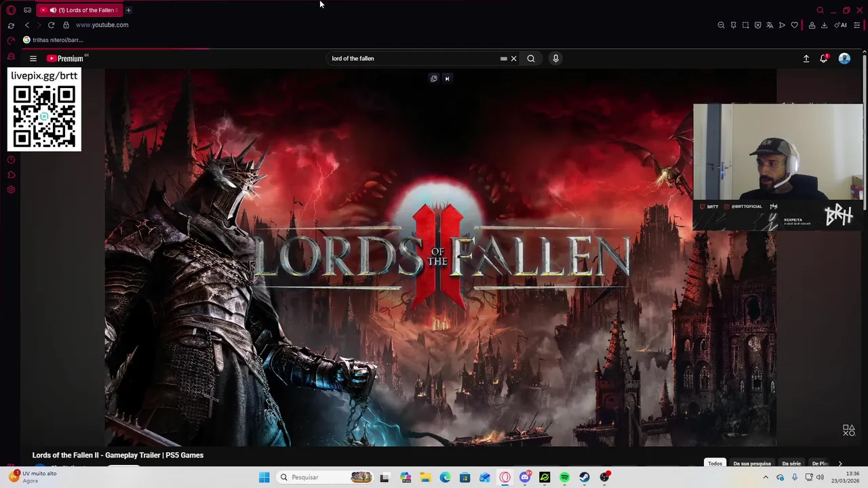This screenshot has height=488, width=868.
Task: Click the detach video pop-out icon
Action: coord(434,79)
